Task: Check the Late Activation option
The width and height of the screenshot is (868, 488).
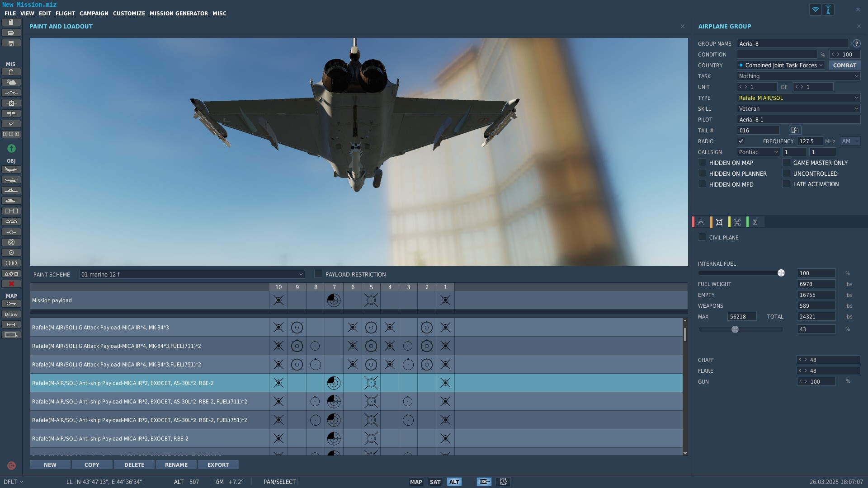Action: pos(786,184)
